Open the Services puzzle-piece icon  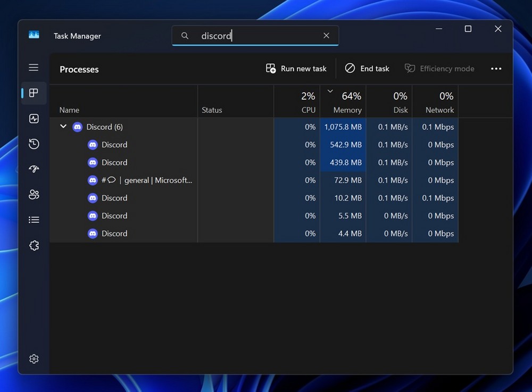click(x=34, y=245)
